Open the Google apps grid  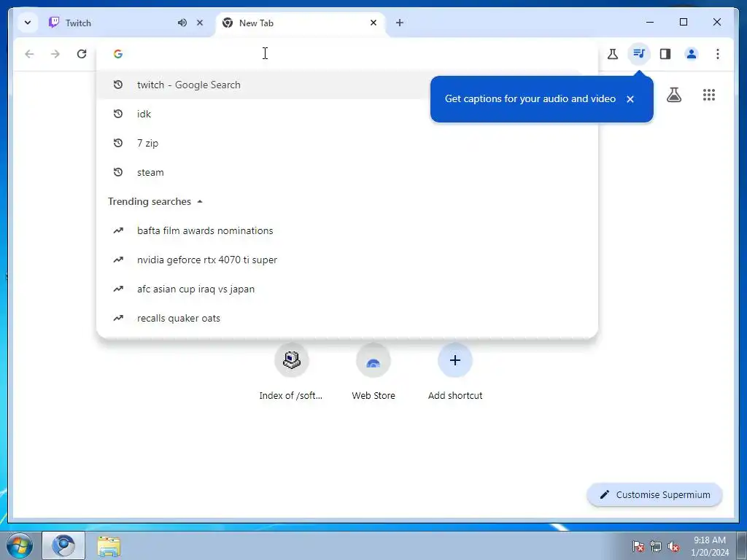click(x=709, y=95)
